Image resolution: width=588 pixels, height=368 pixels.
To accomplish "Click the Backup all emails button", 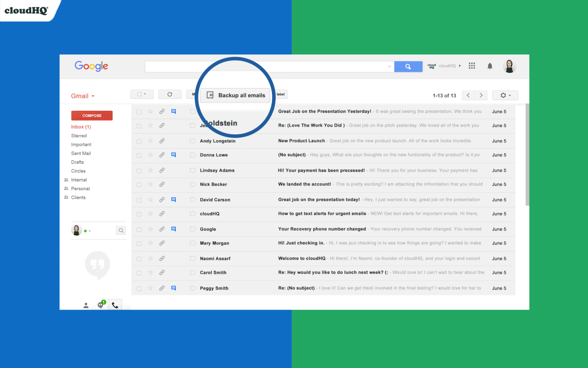I will pyautogui.click(x=236, y=95).
